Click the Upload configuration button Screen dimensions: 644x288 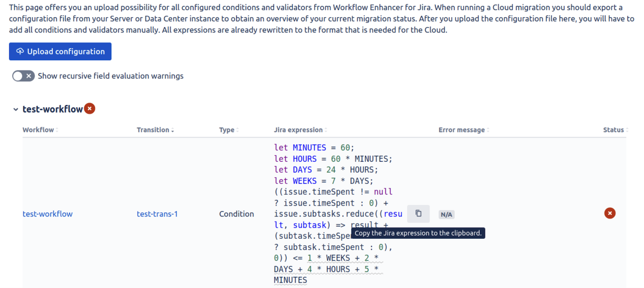tap(60, 52)
